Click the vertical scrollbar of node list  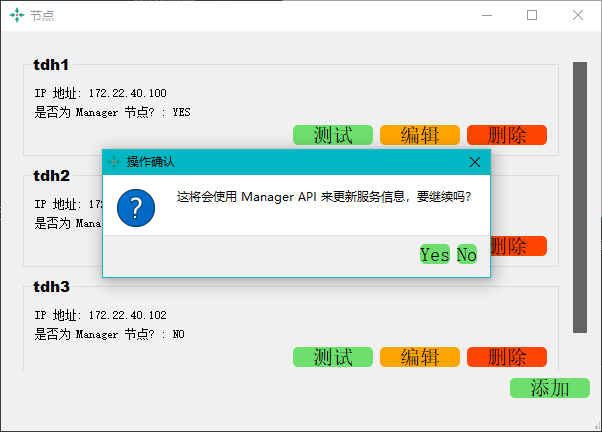point(580,197)
